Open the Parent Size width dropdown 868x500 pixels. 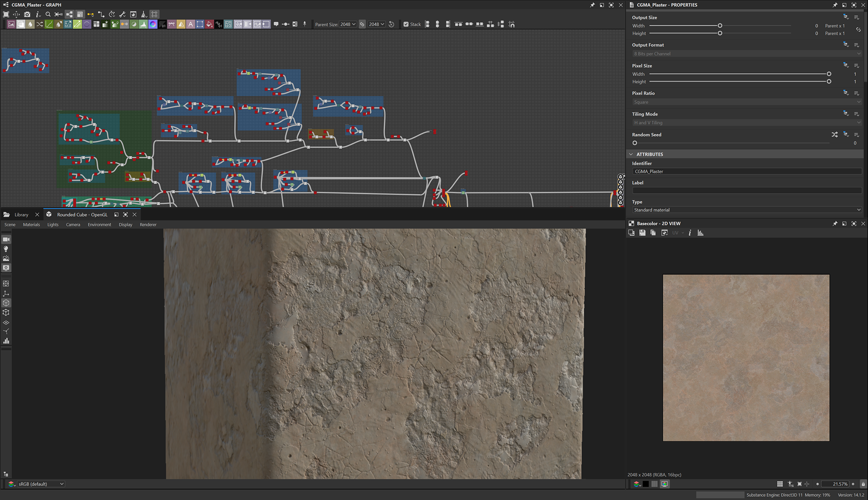(x=348, y=24)
